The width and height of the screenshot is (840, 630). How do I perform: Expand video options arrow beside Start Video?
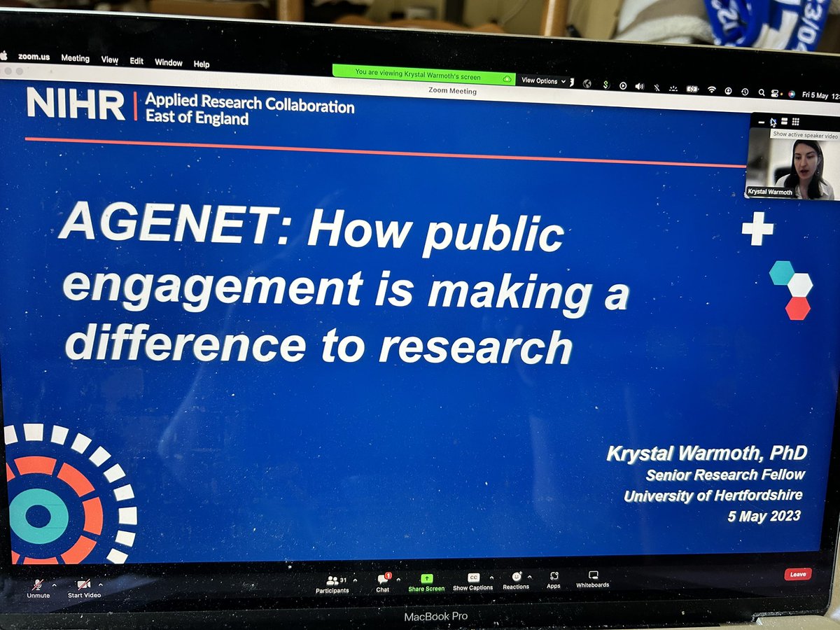[100, 584]
